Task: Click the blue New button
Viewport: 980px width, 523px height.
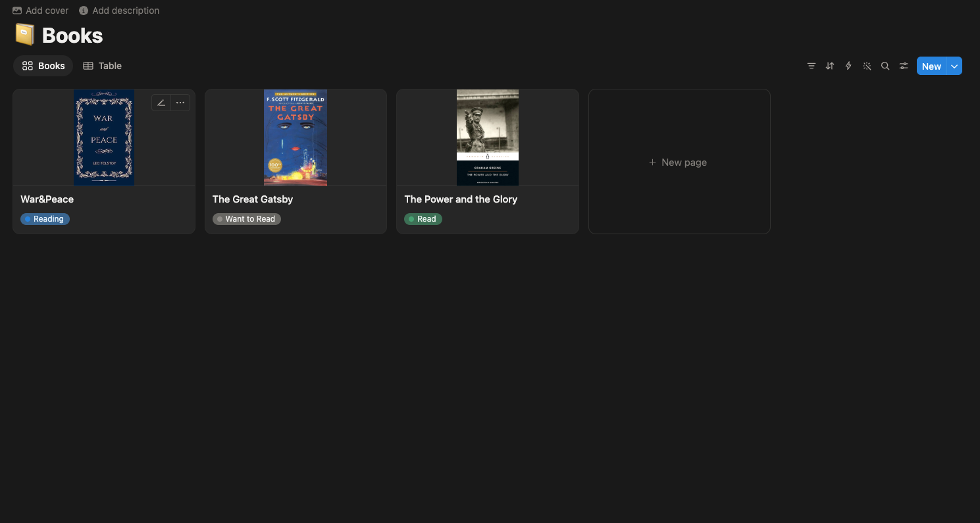Action: click(x=931, y=66)
